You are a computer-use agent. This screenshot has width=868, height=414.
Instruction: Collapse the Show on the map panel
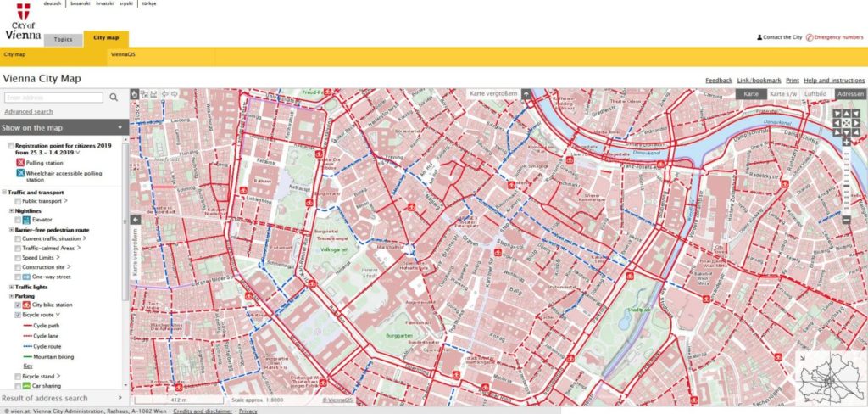click(118, 128)
